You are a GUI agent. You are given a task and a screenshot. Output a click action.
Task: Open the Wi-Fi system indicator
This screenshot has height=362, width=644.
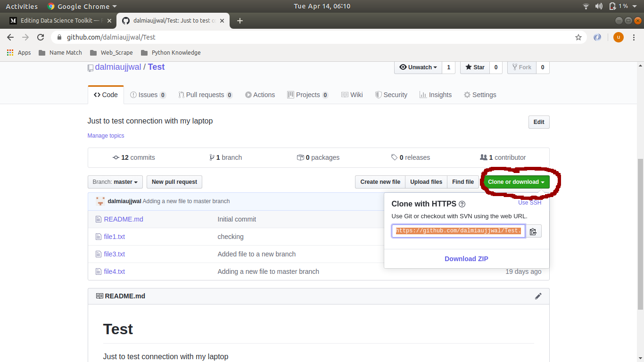click(586, 6)
